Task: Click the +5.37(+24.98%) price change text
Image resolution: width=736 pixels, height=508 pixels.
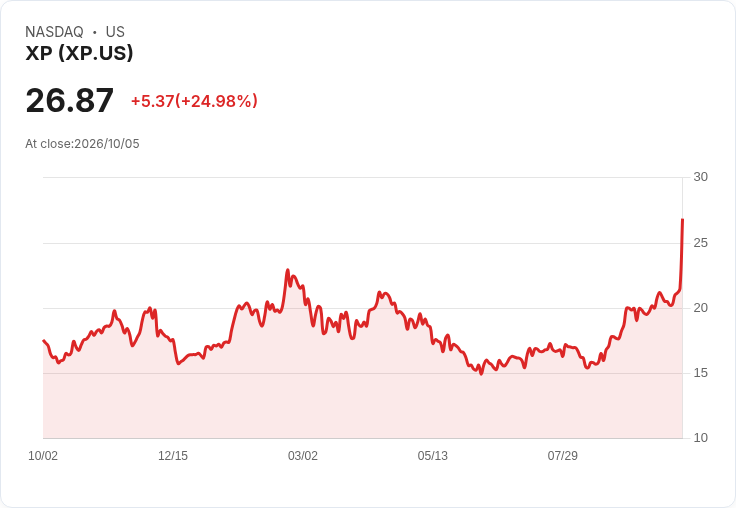Action: (x=194, y=101)
